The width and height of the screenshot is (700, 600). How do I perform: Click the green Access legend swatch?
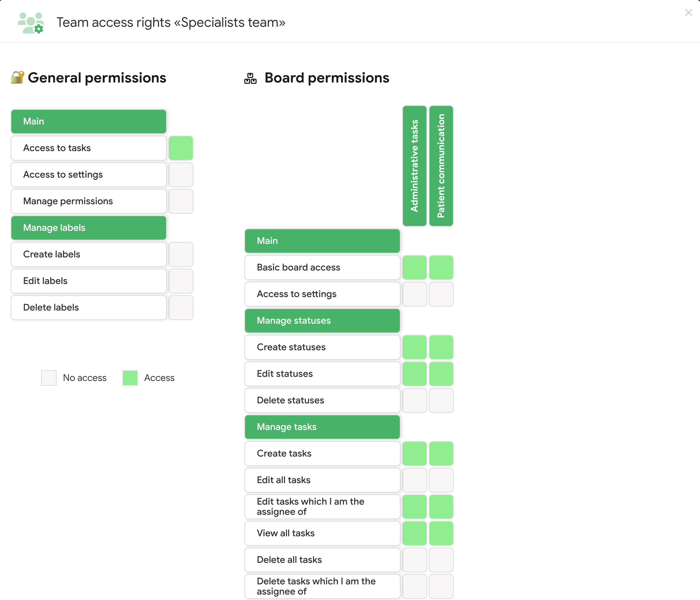click(x=130, y=378)
